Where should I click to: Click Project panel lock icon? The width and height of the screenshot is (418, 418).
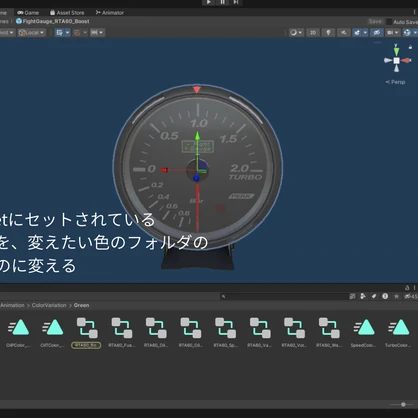[x=407, y=288]
